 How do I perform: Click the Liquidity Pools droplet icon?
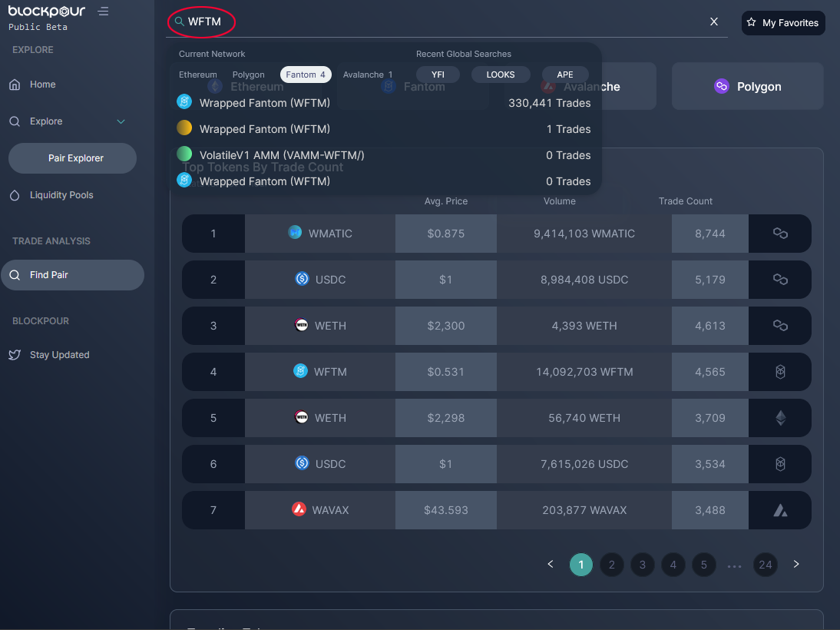(15, 195)
